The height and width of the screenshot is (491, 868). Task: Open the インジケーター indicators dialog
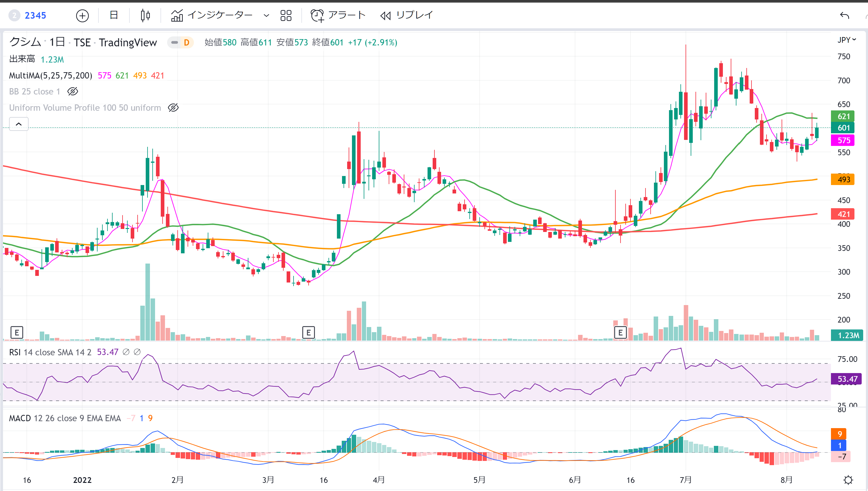(x=212, y=15)
